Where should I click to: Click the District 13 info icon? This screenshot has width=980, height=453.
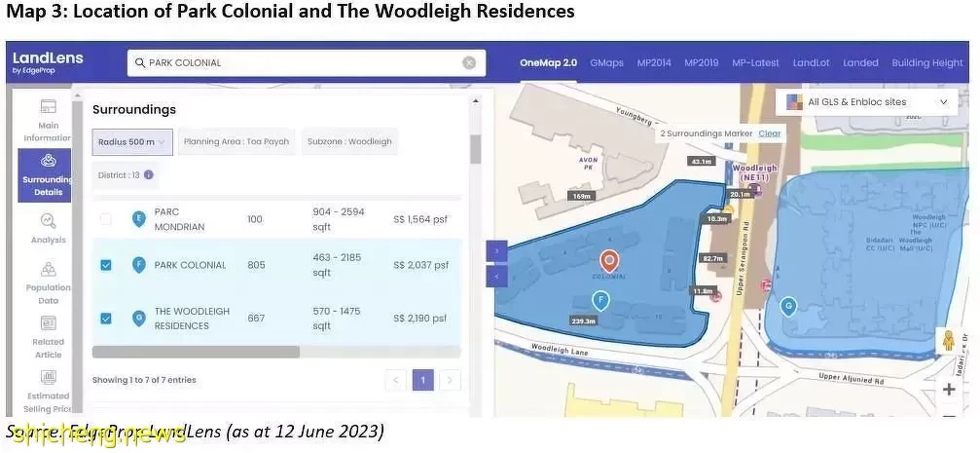[148, 175]
